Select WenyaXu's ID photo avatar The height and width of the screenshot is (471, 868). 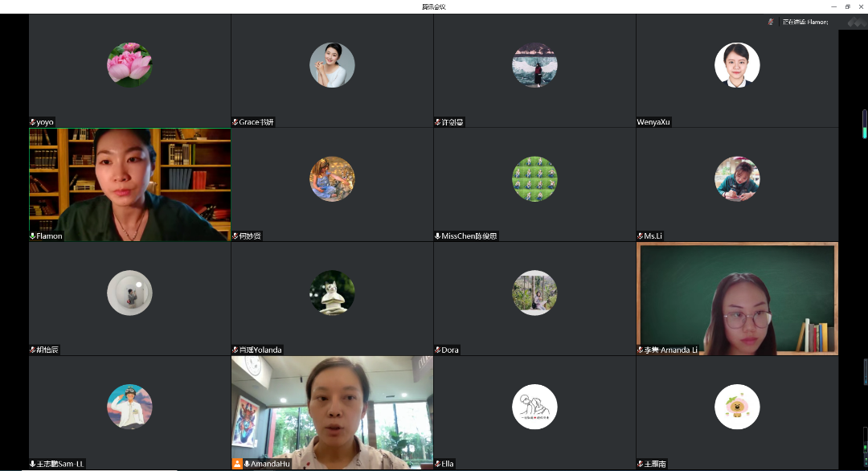coord(737,65)
